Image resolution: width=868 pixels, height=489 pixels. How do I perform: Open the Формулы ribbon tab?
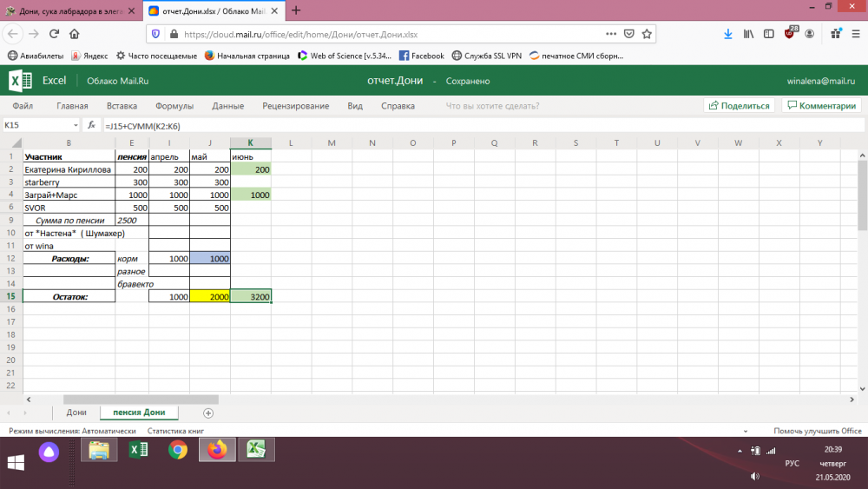tap(174, 106)
